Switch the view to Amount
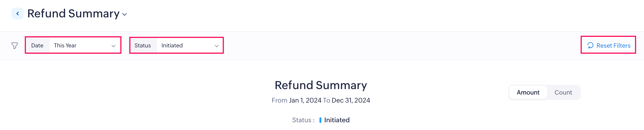Screen dimensions: 644x130 (528, 92)
